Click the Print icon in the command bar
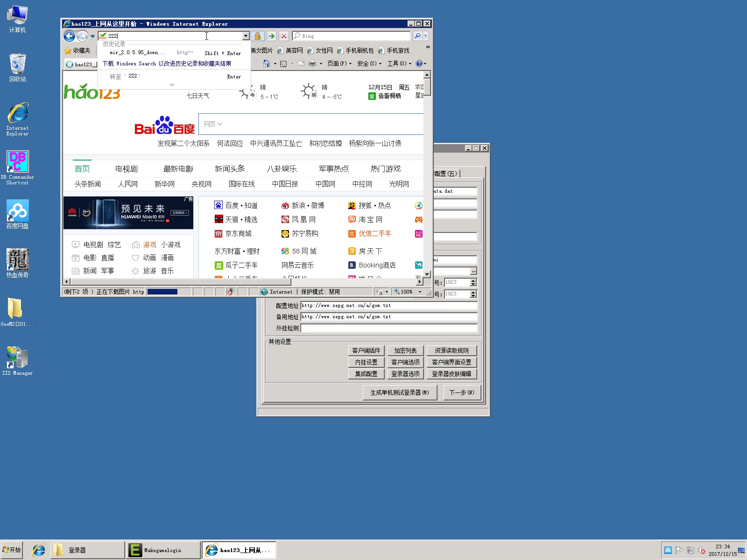 coord(312,63)
